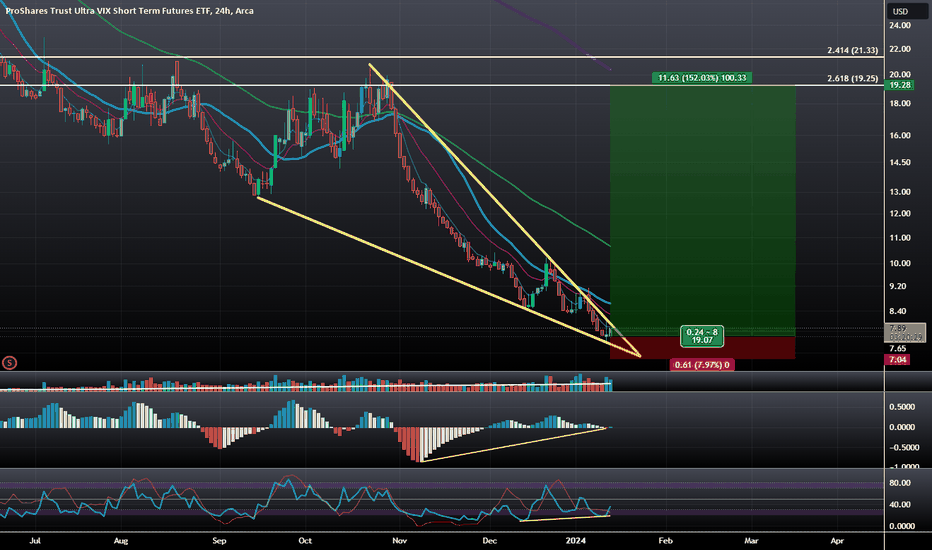This screenshot has height=550, width=932.
Task: Click the 18.00 price scale value
Action: [899, 103]
